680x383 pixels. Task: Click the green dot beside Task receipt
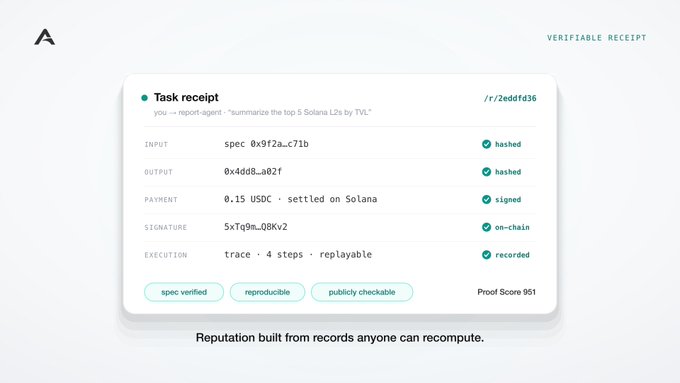(144, 98)
